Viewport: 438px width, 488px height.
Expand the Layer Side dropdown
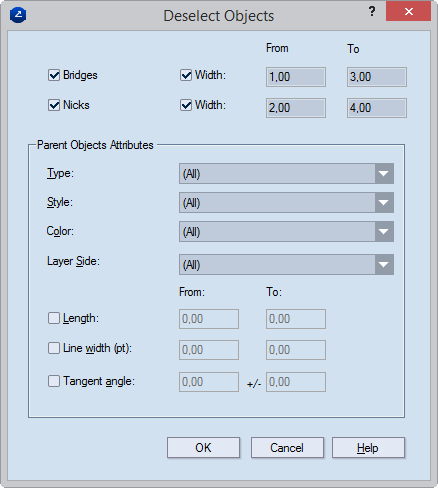tap(286, 265)
